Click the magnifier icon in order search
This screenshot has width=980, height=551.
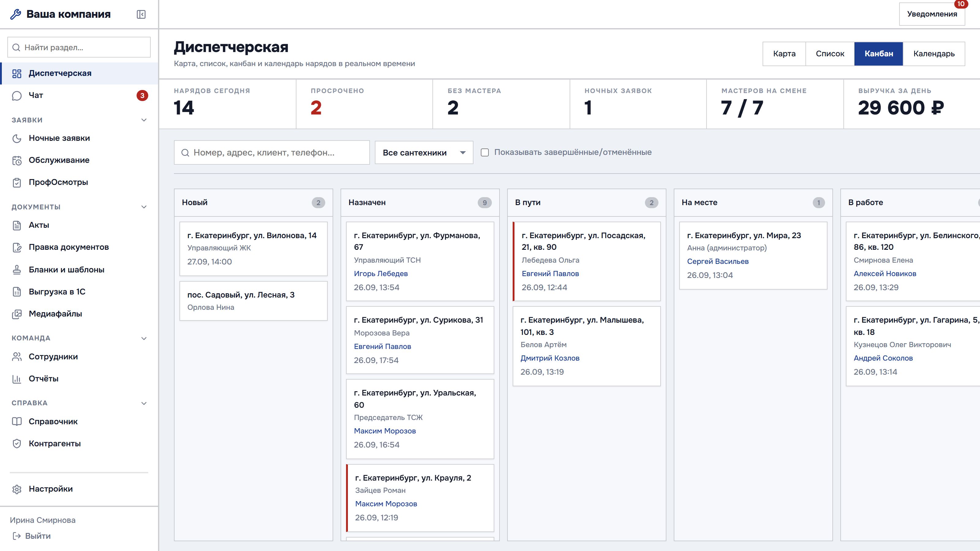coord(185,152)
